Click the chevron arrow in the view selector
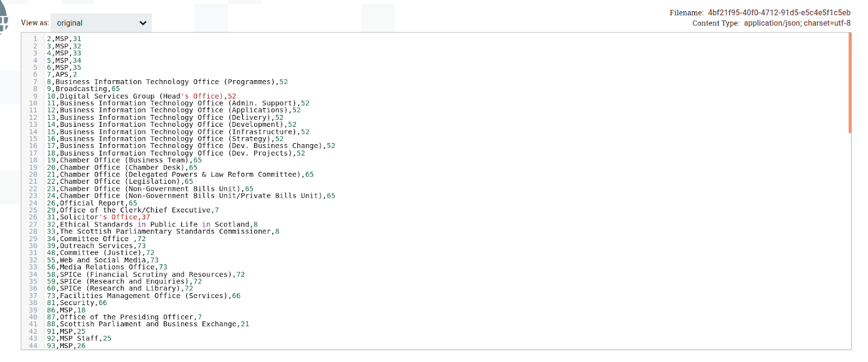868x362 pixels. 143,23
